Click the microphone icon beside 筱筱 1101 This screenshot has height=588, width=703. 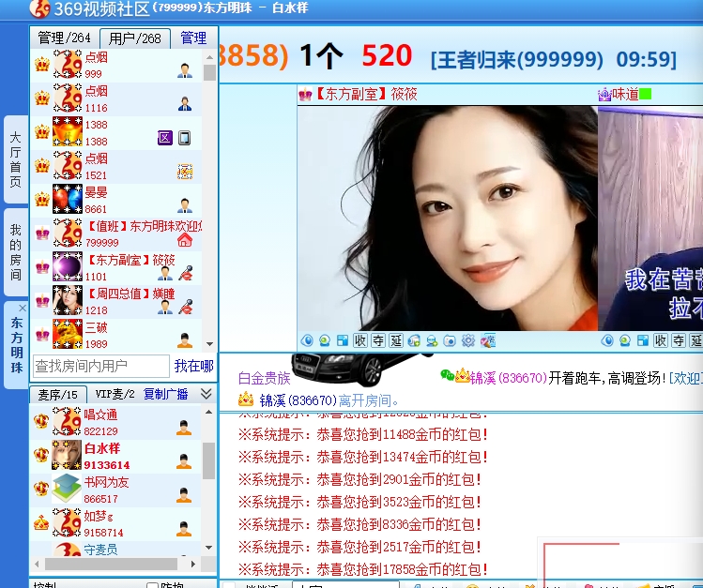coord(186,273)
